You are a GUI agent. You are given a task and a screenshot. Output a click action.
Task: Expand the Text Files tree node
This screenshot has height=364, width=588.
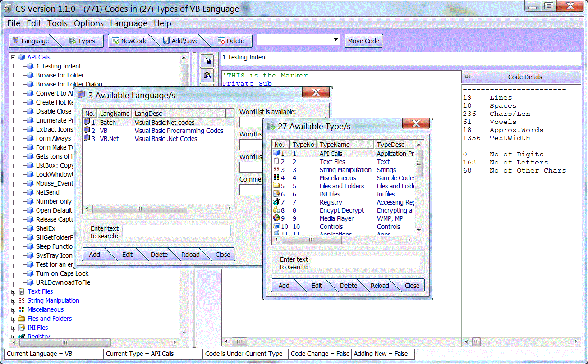point(14,291)
